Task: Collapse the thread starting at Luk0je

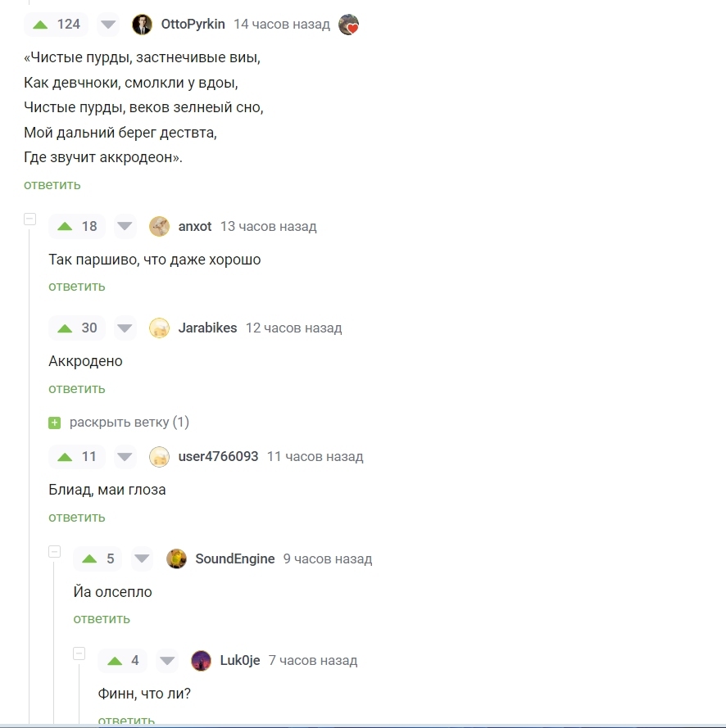Action: coord(79,653)
